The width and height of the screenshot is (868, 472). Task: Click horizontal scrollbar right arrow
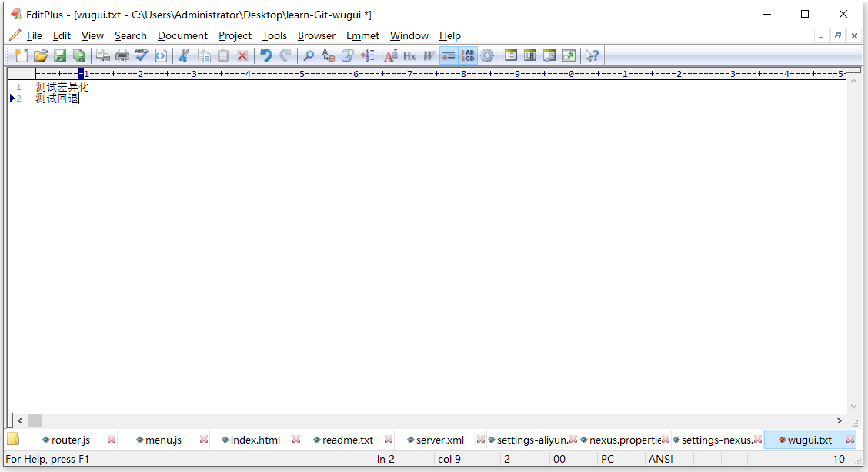coord(840,421)
